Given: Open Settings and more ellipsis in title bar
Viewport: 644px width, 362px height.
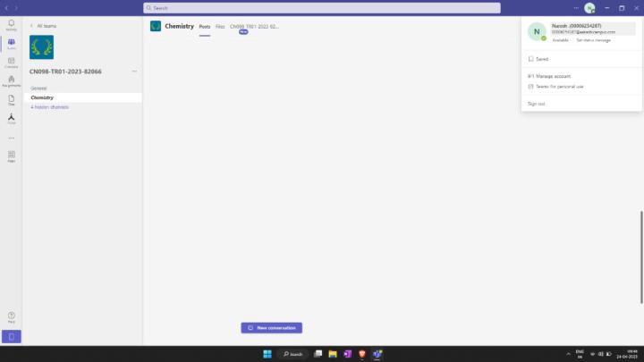Looking at the screenshot, I should (576, 8).
